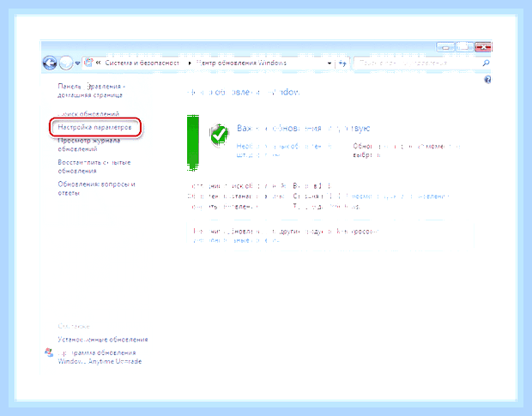Open «Обновления: вопросы и ответы»
Viewport: 532px width, 416px height.
96,189
